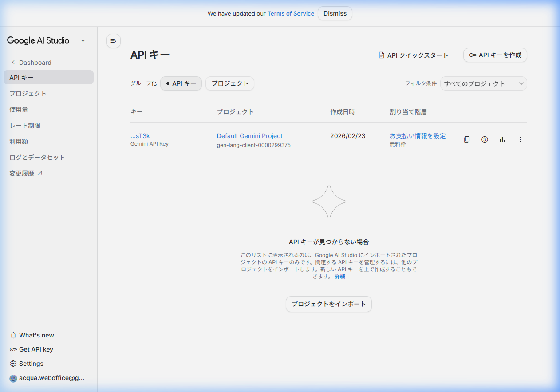Dismiss the Terms of Service banner
This screenshot has height=392, width=560.
coord(335,13)
